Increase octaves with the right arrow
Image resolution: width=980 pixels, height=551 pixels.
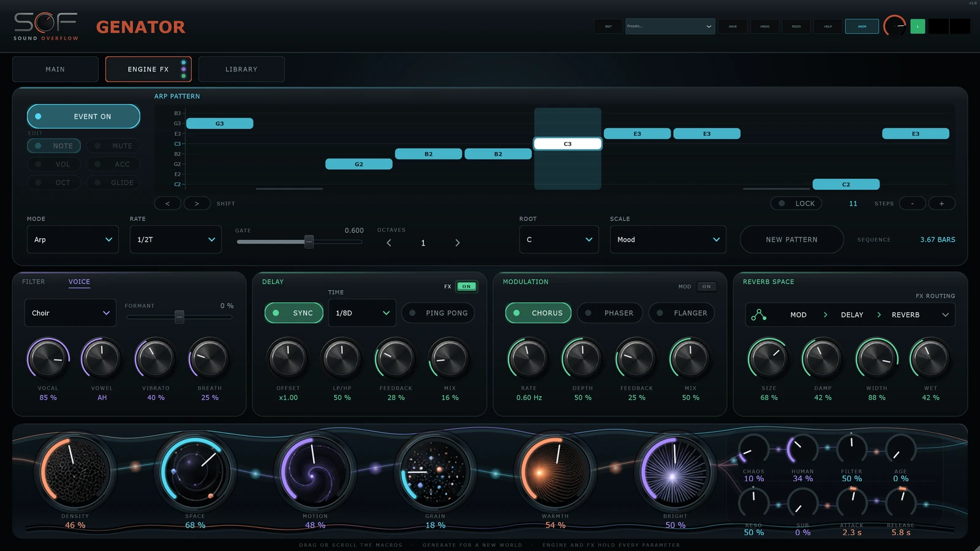pyautogui.click(x=457, y=243)
